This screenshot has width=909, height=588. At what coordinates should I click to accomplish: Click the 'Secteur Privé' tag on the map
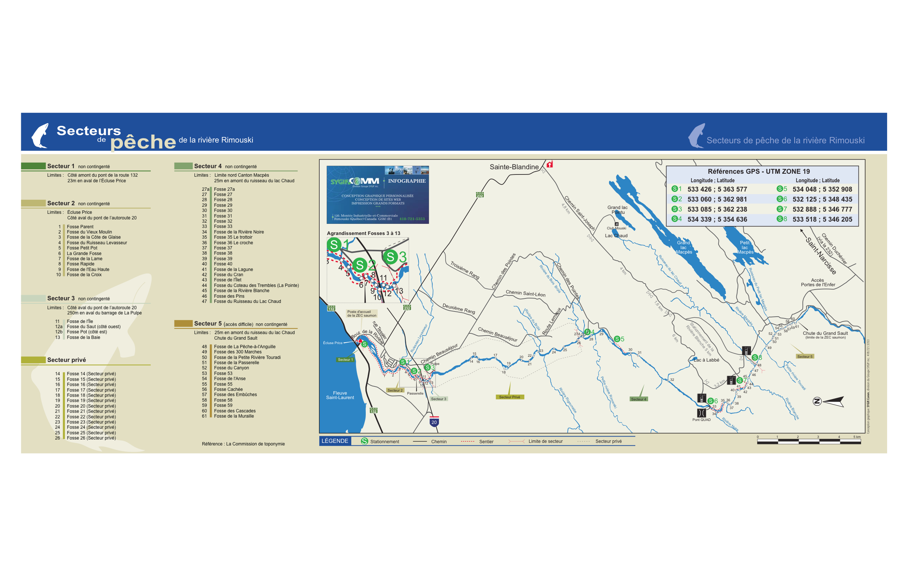pyautogui.click(x=509, y=397)
